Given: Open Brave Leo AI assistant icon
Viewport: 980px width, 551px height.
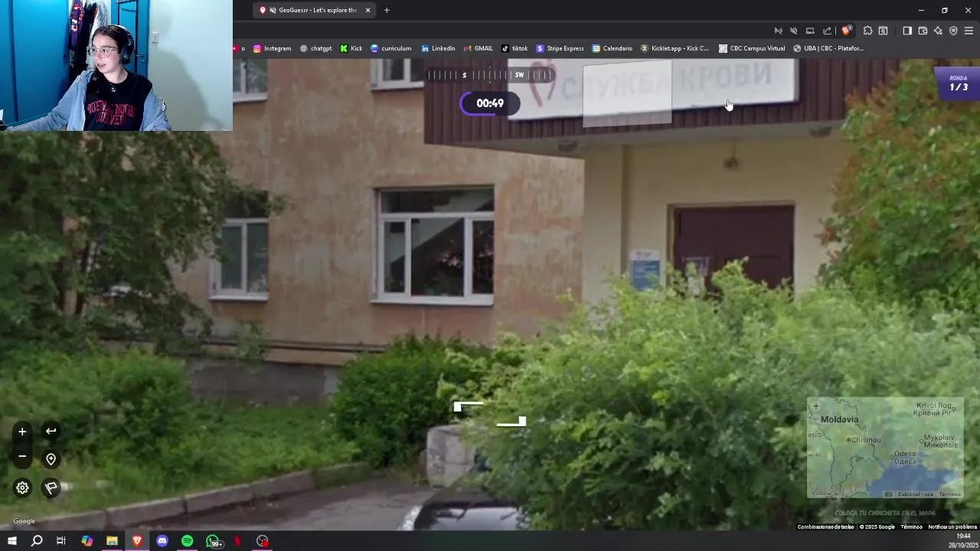Looking at the screenshot, I should 938,31.
